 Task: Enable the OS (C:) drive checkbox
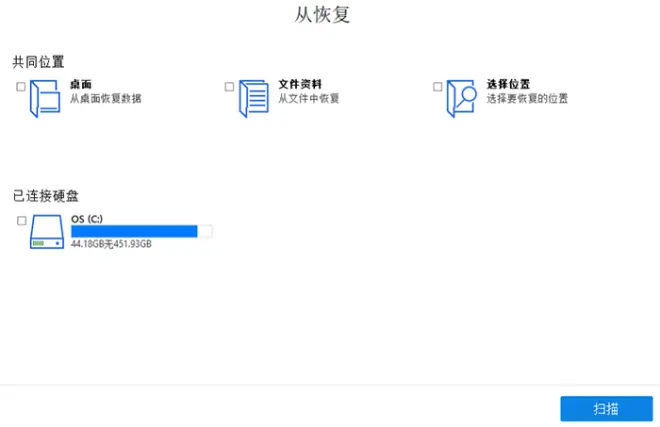[21, 221]
